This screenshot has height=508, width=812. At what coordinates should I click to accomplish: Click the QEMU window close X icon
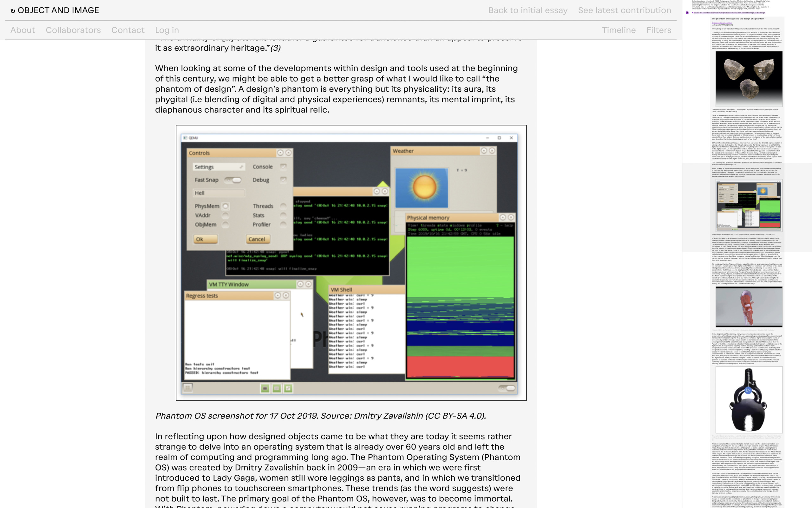coord(511,138)
